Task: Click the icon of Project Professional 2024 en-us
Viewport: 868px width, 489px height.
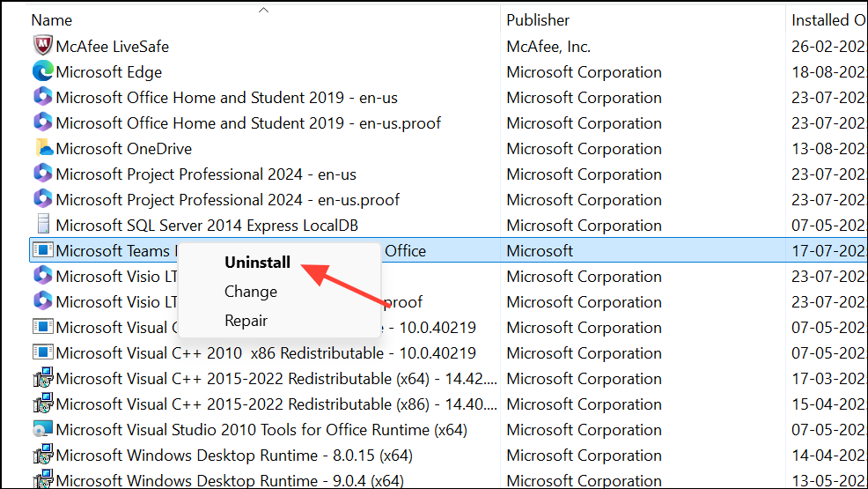Action: pyautogui.click(x=42, y=174)
